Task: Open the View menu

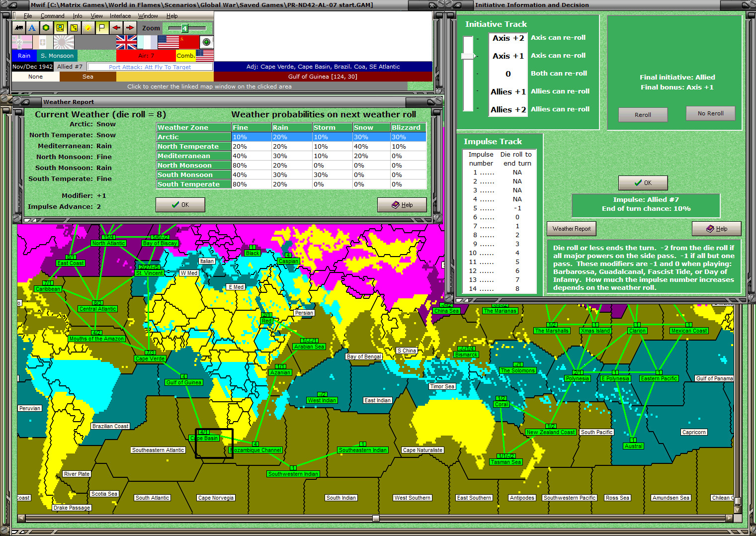Action: (x=96, y=16)
